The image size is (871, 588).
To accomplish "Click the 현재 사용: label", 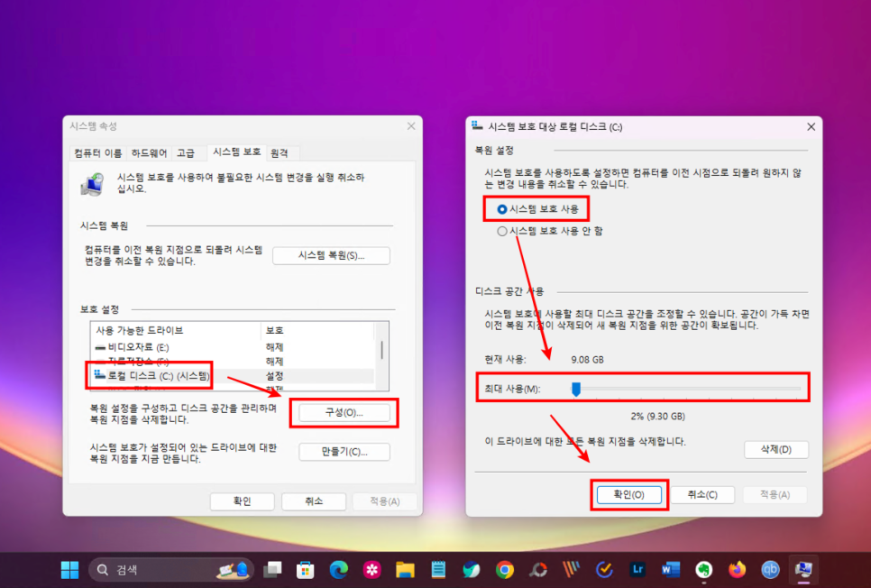I will tap(505, 360).
